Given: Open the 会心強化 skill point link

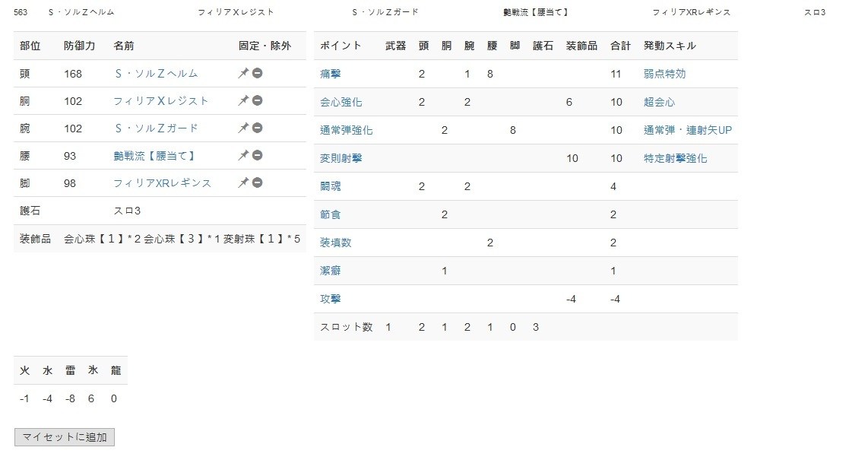Looking at the screenshot, I should point(341,102).
